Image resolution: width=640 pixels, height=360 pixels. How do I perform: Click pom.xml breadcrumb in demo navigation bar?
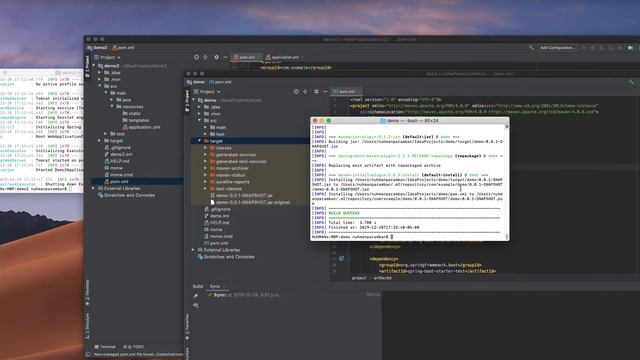pyautogui.click(x=220, y=82)
